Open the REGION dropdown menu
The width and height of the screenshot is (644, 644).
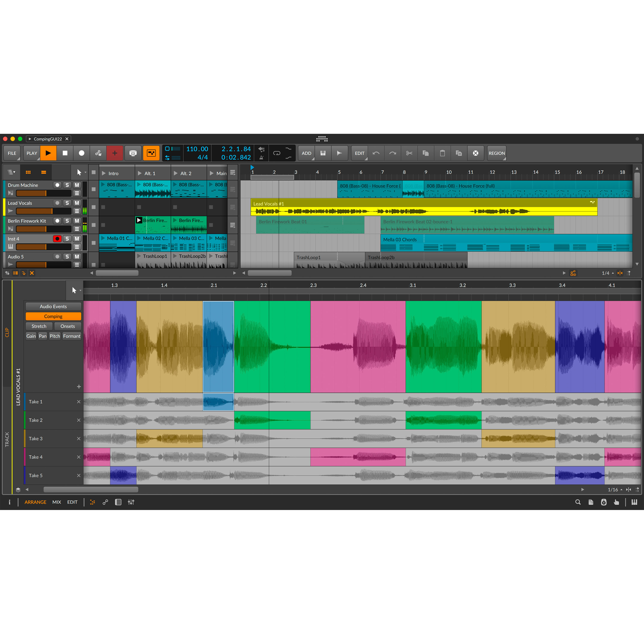[497, 153]
